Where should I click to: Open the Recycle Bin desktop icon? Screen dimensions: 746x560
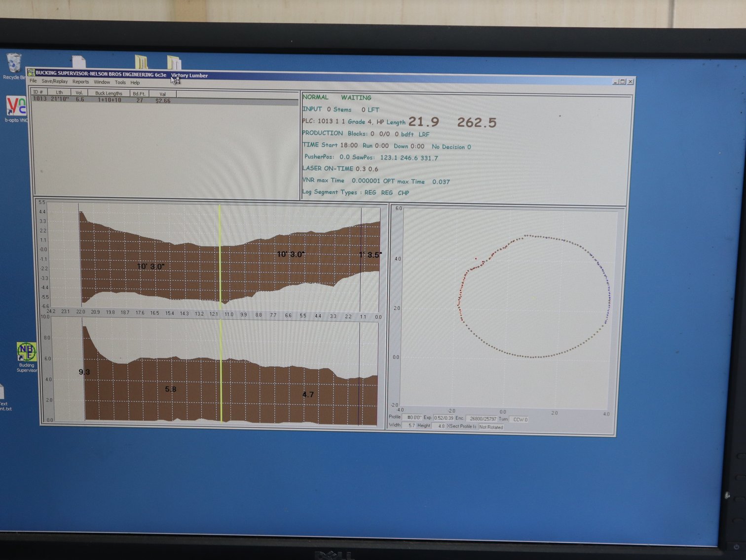coord(14,64)
